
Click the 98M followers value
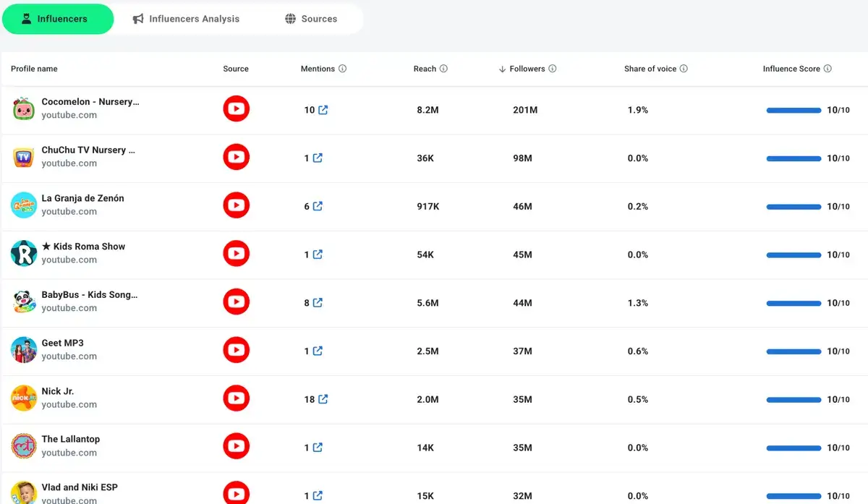click(522, 158)
